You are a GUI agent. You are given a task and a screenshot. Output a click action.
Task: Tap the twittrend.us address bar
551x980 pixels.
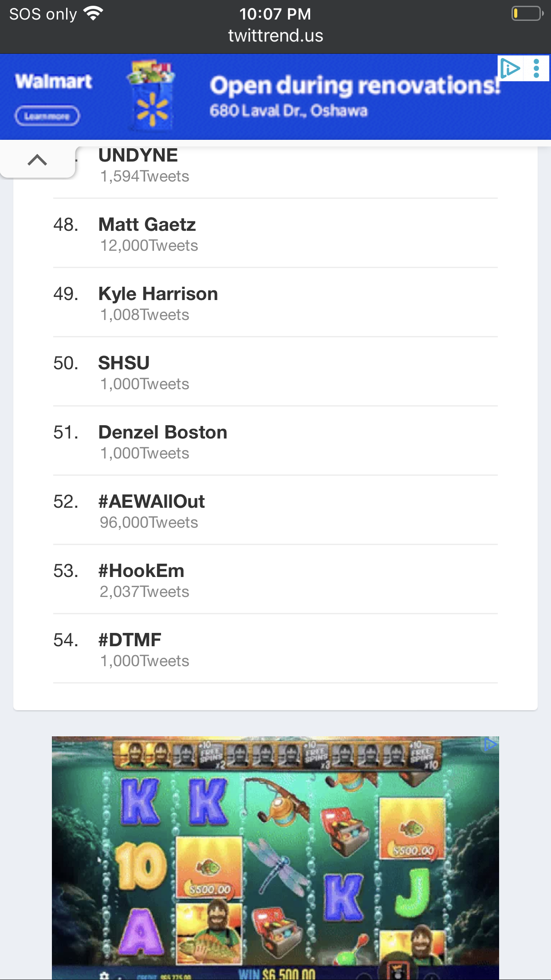[275, 36]
